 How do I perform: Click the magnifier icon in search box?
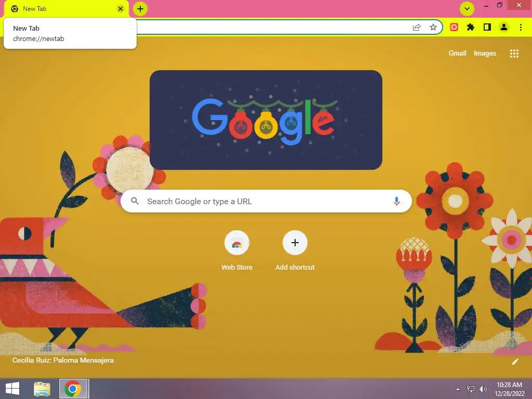coord(135,201)
